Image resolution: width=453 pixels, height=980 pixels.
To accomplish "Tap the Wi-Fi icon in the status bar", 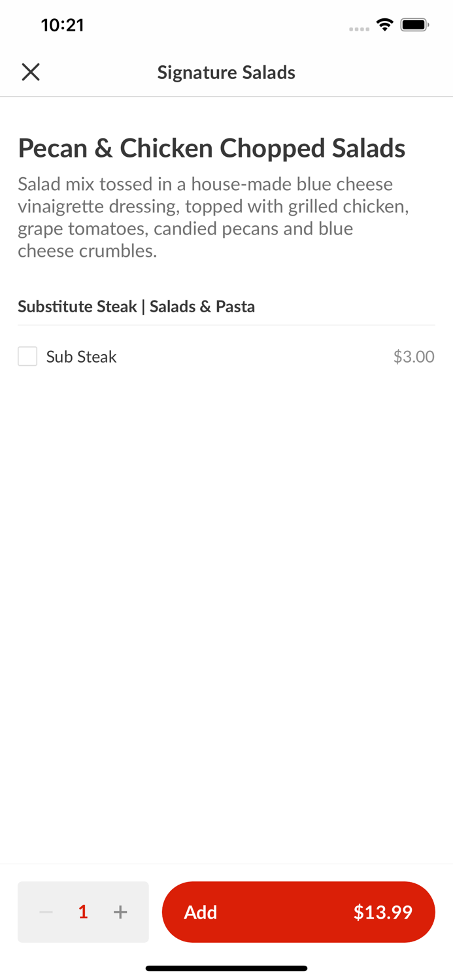I will tap(384, 24).
